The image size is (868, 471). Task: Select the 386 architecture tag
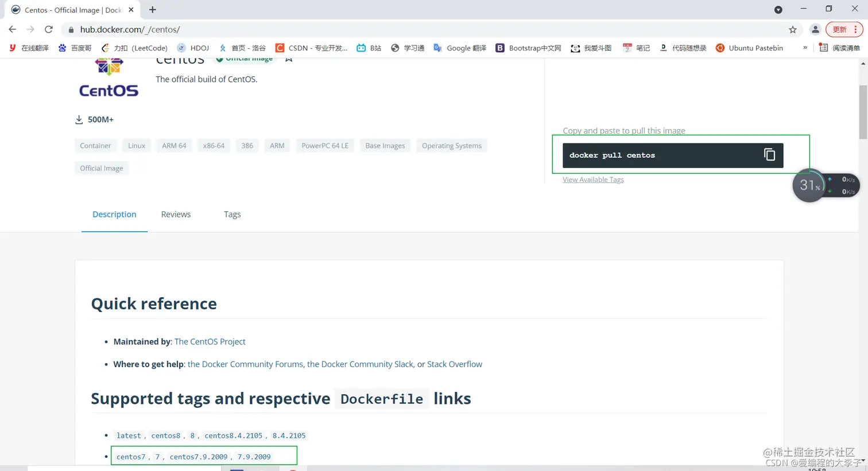[x=247, y=146]
